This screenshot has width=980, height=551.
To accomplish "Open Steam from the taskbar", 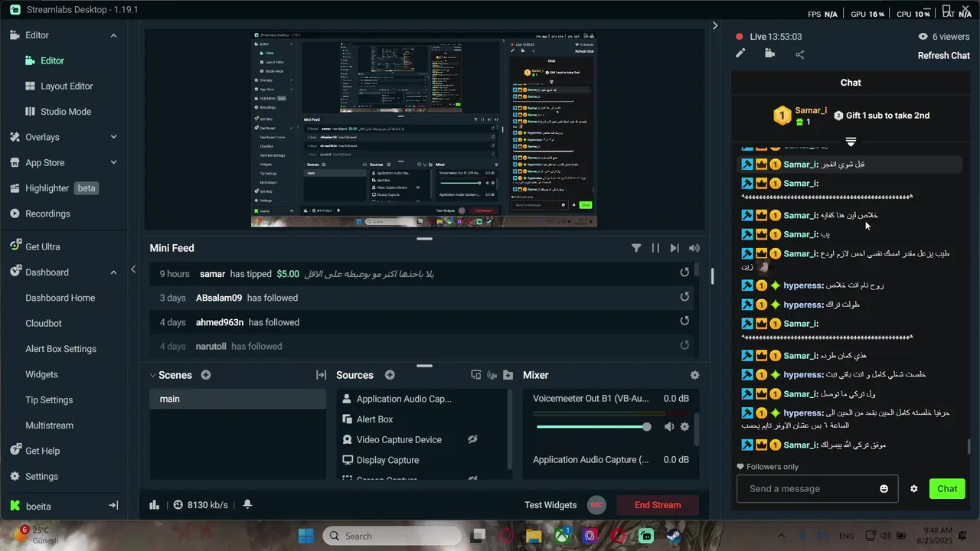I will 674,536.
